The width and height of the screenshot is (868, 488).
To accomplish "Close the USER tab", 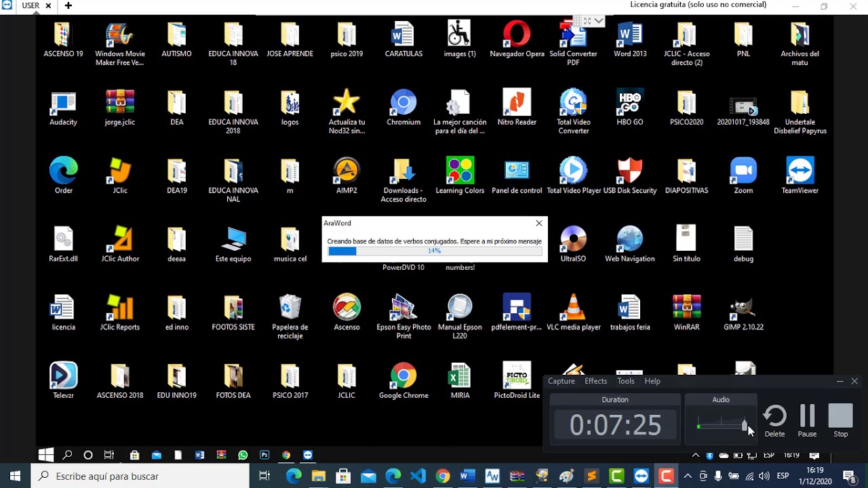I will tap(48, 5).
